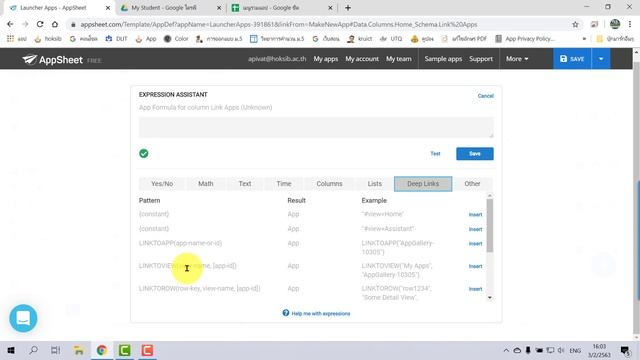Open Windows taskbar search

pos(33,350)
